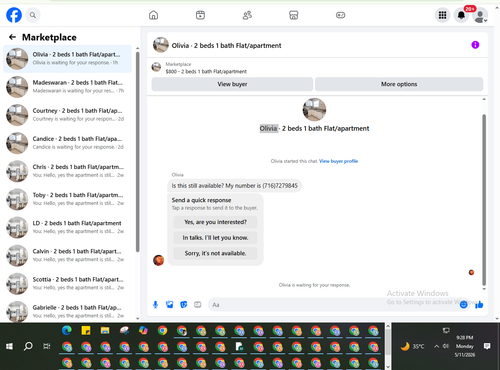
Task: Send a thumbs-up like
Action: pos(479,304)
